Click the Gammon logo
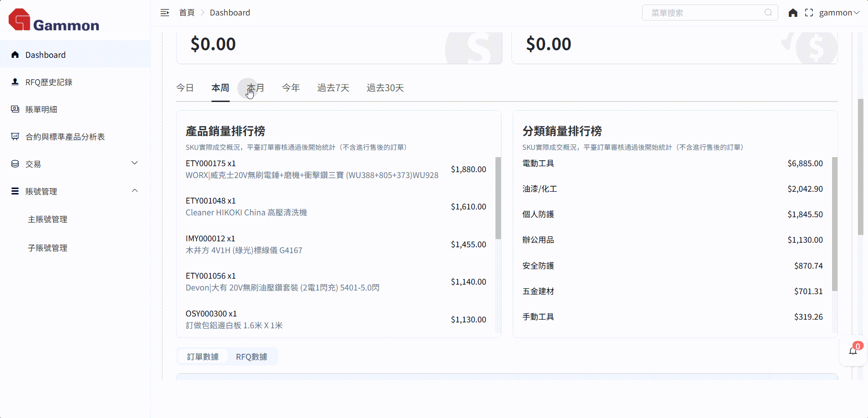This screenshot has width=868, height=418. (54, 20)
